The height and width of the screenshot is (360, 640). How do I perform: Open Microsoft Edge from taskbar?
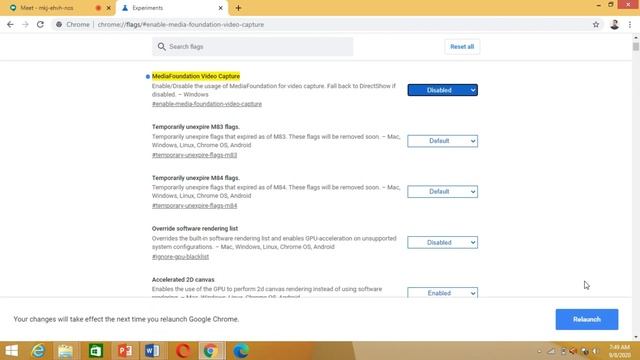coord(241,351)
